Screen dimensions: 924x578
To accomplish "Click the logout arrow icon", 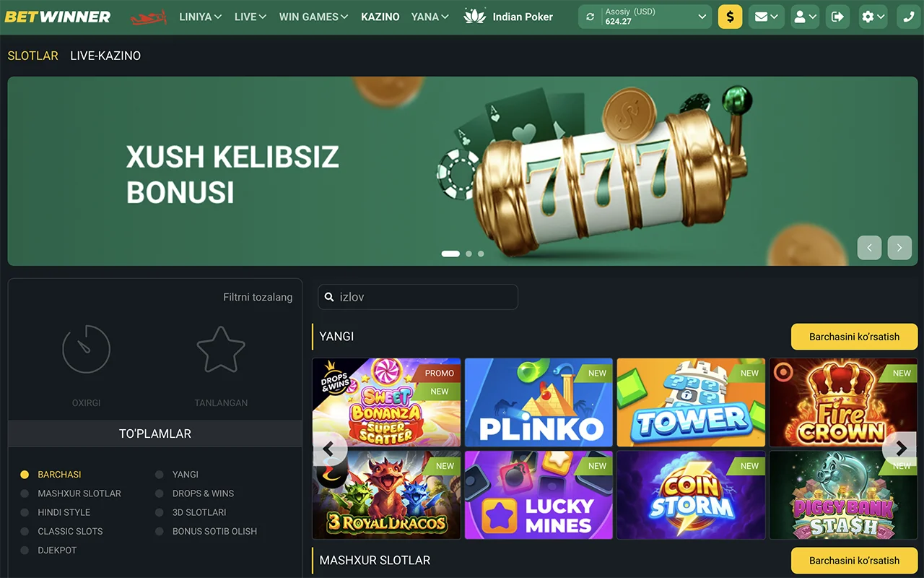I will pyautogui.click(x=837, y=17).
